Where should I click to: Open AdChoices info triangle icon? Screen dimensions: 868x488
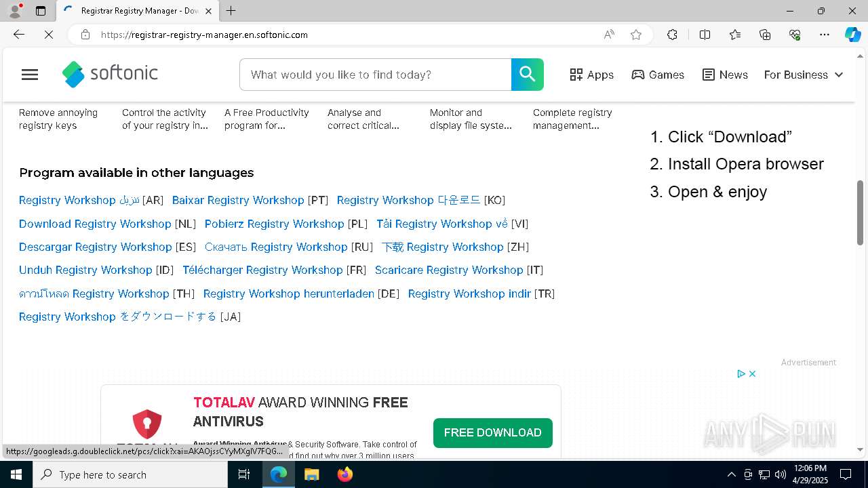[x=741, y=373]
